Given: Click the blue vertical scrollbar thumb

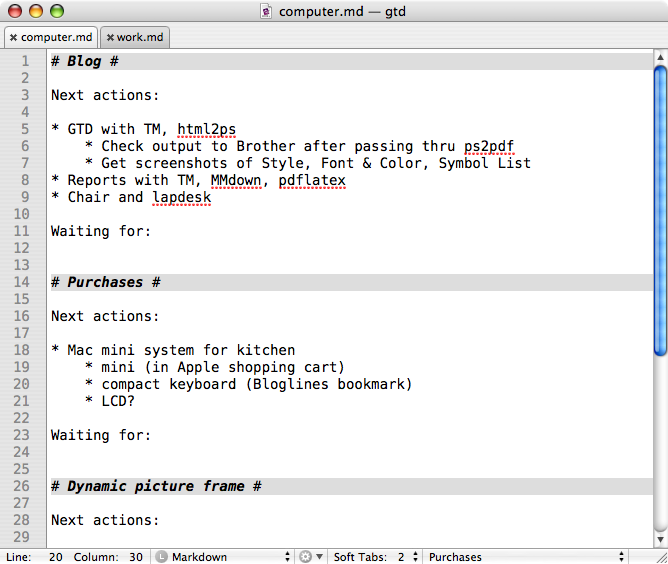Looking at the screenshot, I should pos(660,210).
